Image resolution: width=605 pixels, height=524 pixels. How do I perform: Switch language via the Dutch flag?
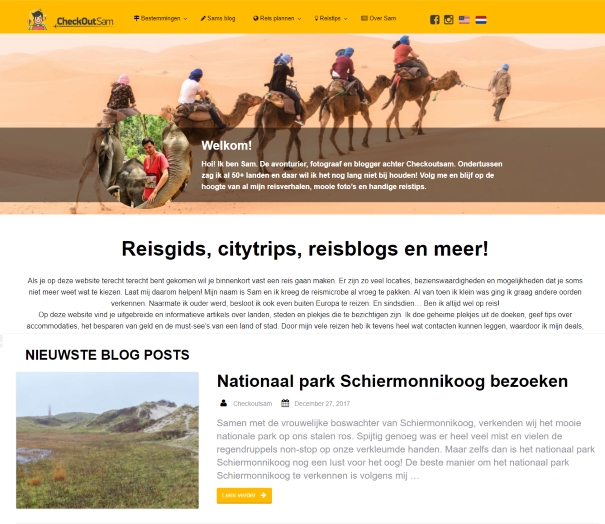[x=481, y=20]
